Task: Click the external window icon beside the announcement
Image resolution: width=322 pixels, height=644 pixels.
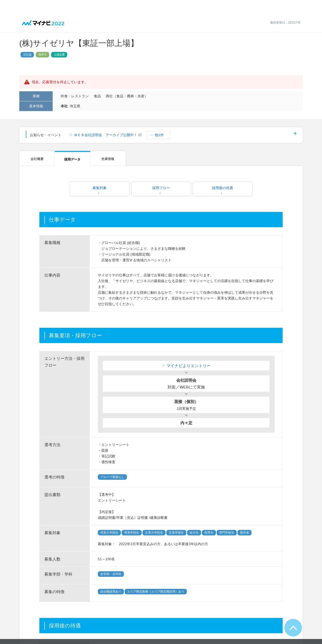Action: pos(140,135)
